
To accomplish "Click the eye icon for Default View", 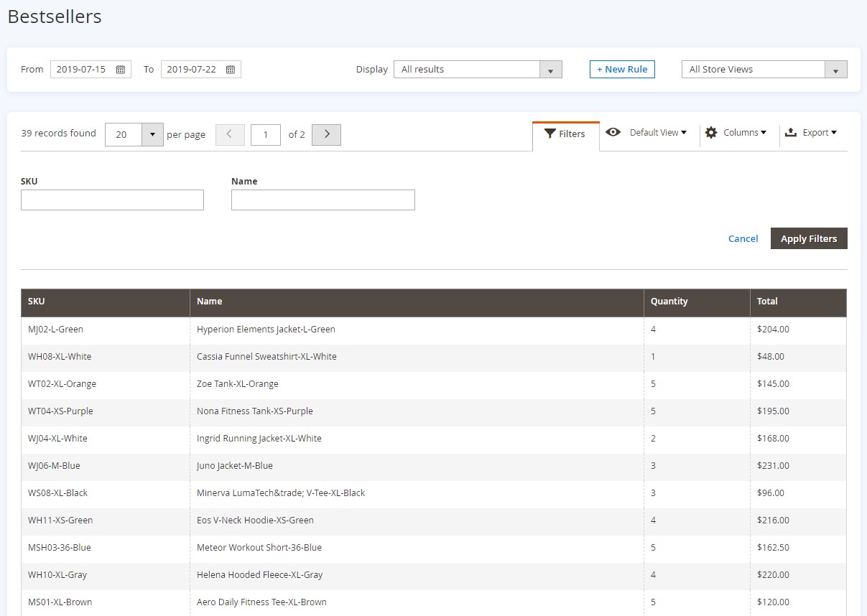I will pyautogui.click(x=613, y=132).
